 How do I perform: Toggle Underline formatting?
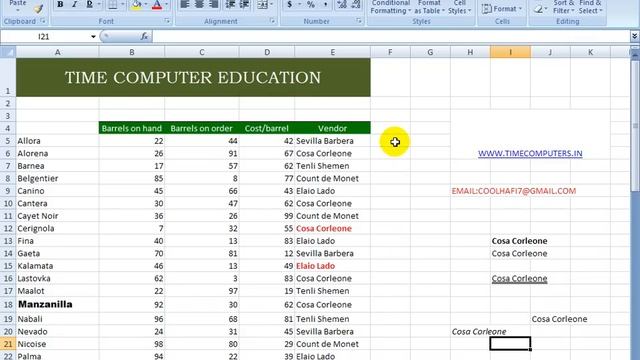pos(89,4)
